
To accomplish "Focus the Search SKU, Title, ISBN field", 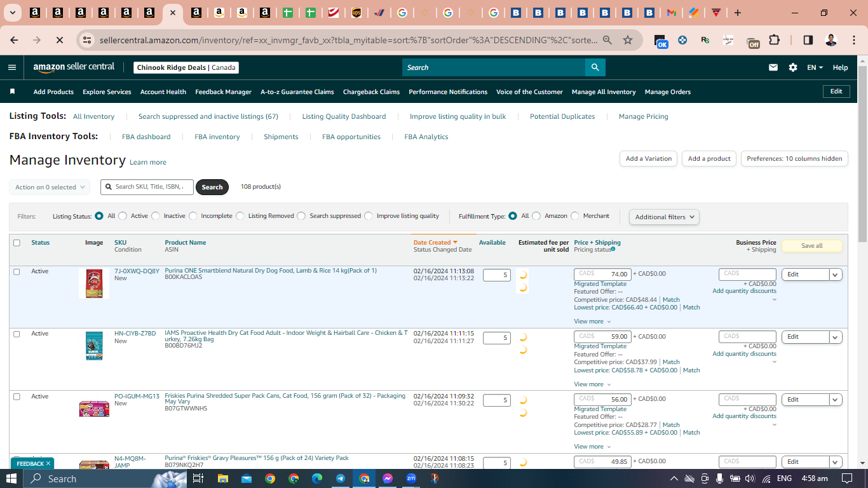I will click(147, 187).
